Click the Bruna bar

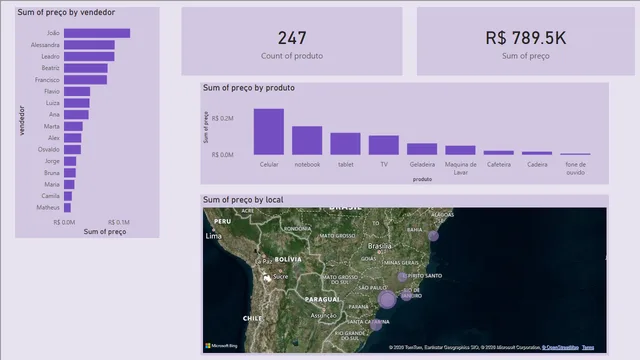(x=70, y=173)
